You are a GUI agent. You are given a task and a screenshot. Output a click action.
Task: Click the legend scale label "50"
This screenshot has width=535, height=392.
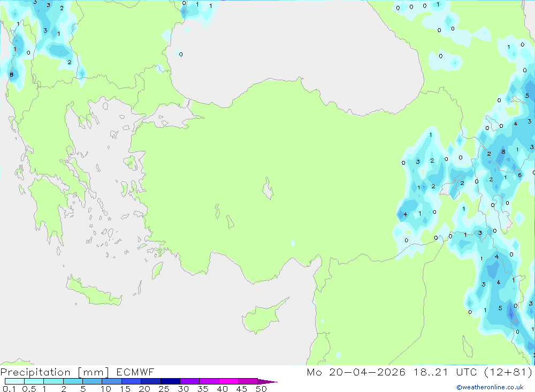pos(261,389)
